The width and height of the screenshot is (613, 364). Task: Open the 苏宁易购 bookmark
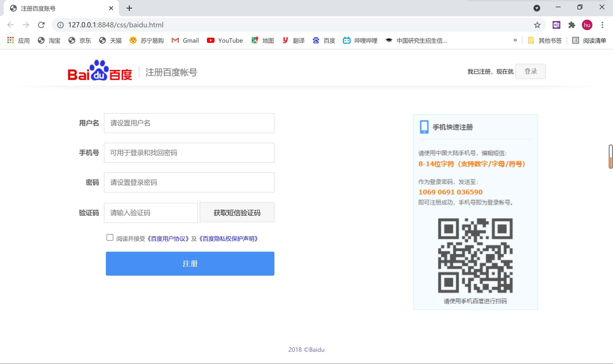[147, 40]
